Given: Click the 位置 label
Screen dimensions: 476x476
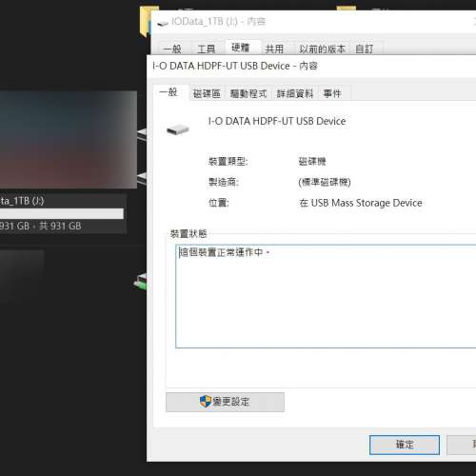Looking at the screenshot, I should (218, 203).
